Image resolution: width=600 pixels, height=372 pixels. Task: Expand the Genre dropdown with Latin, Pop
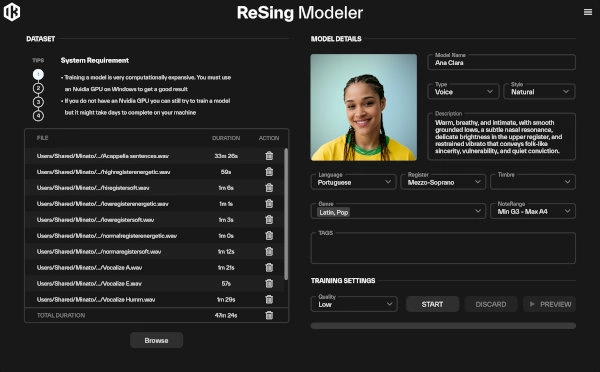[x=398, y=211]
